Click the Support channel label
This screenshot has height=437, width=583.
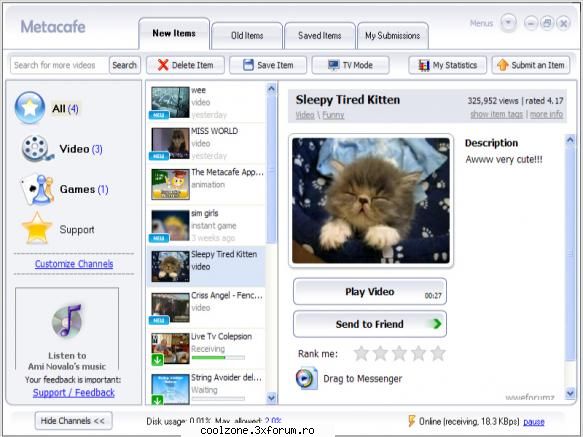click(x=77, y=230)
